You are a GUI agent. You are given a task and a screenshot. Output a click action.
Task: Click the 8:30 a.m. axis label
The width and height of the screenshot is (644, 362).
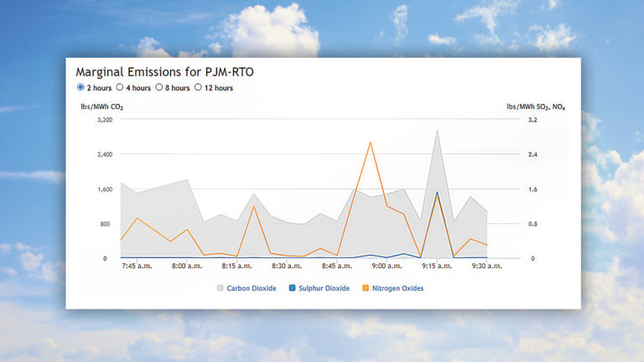click(x=287, y=266)
